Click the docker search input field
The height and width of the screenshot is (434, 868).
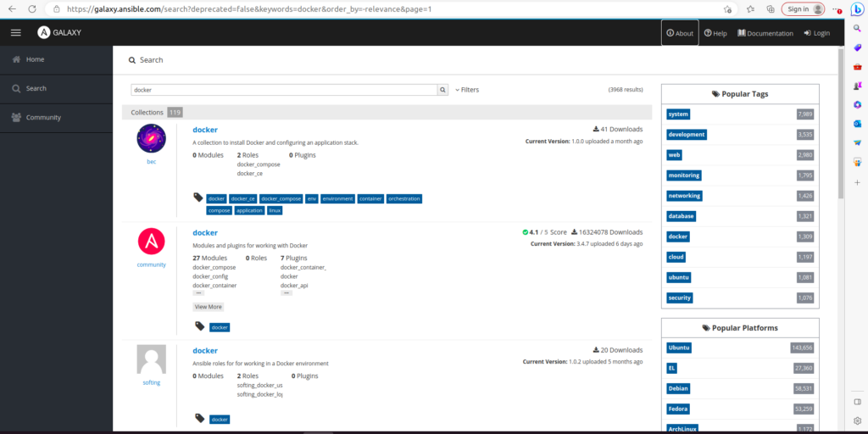(x=284, y=89)
